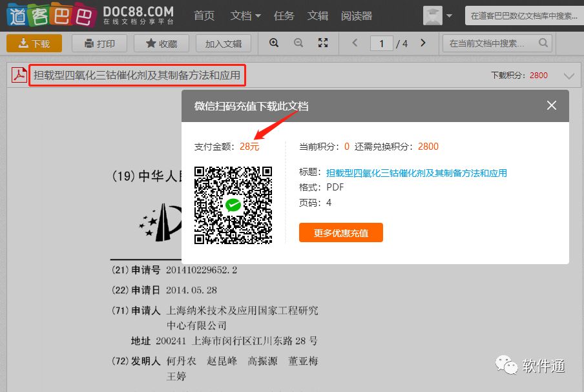
Task: Open the 阅读器 menu item
Action: coord(357,15)
